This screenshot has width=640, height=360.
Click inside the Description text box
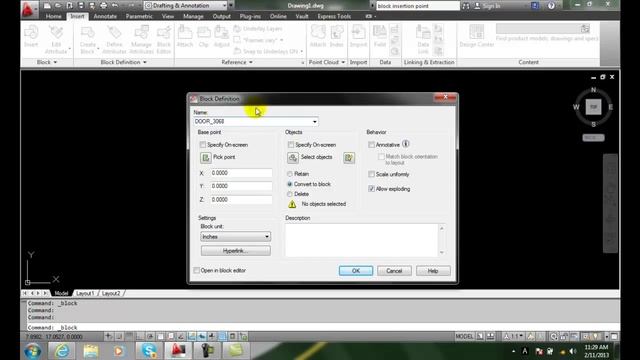[362, 240]
